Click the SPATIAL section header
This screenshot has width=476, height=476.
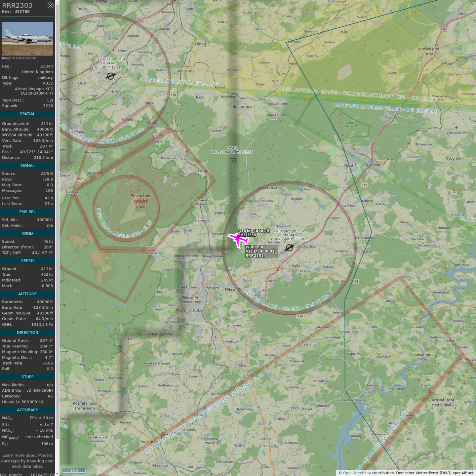27,114
